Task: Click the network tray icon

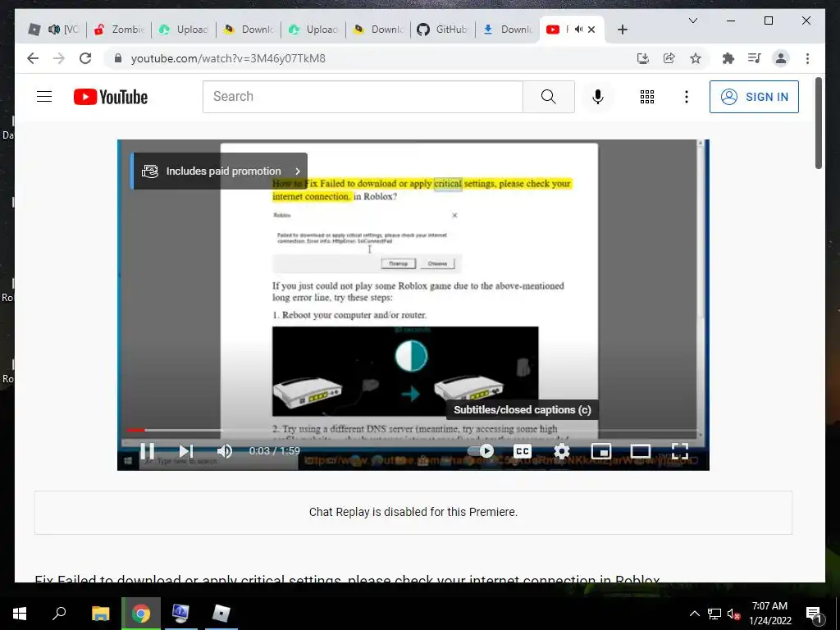Action: click(714, 614)
